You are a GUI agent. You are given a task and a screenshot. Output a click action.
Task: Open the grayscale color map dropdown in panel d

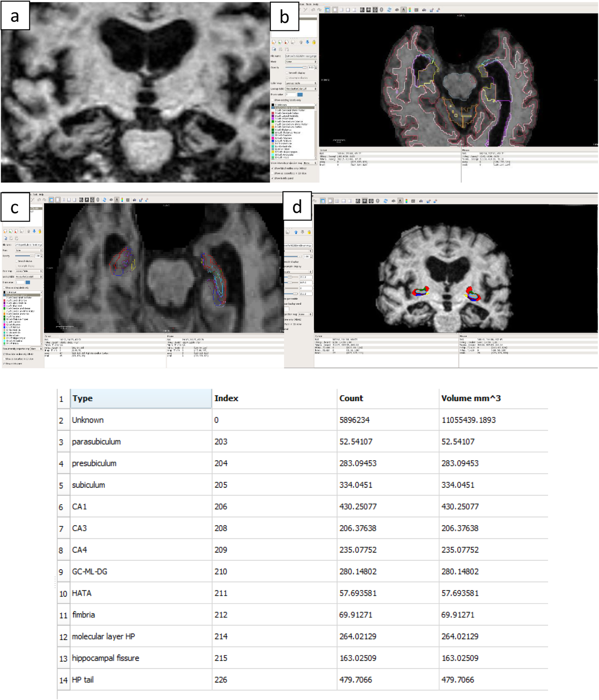(x=298, y=272)
